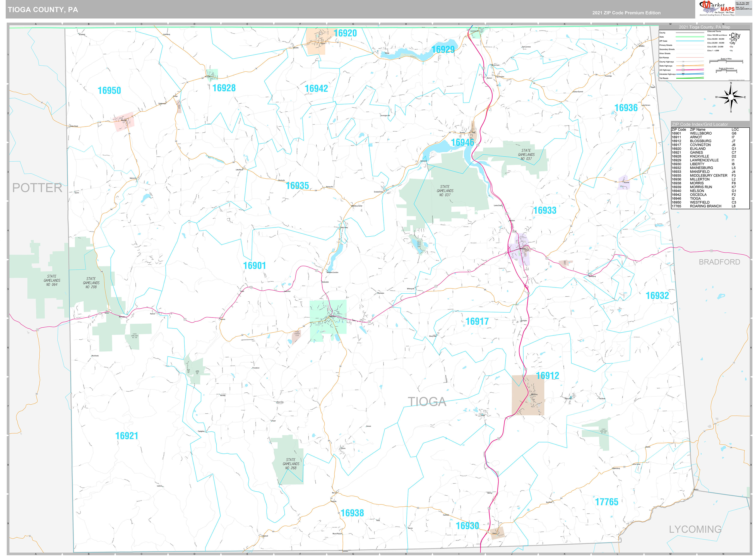This screenshot has width=756, height=556.
Task: Select the BLOSSBURG row in the ZIP index
Action: pos(710,141)
